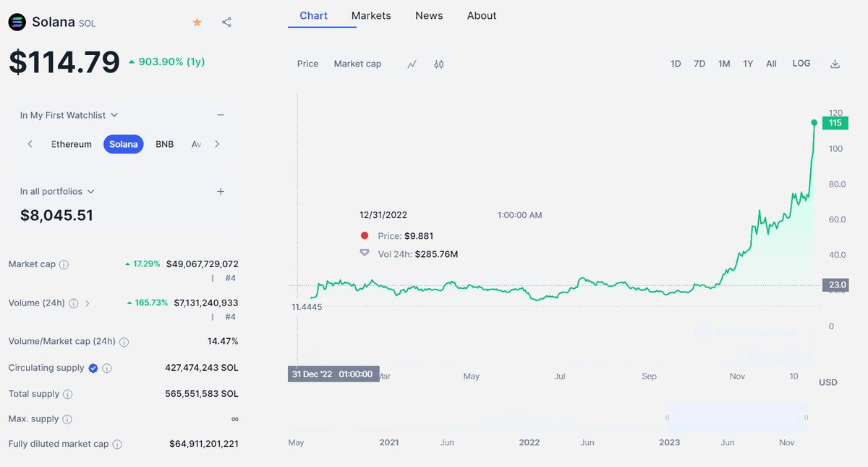Screen dimensions: 868x467
Task: Click the 11.4445 low price label
Action: click(x=307, y=307)
